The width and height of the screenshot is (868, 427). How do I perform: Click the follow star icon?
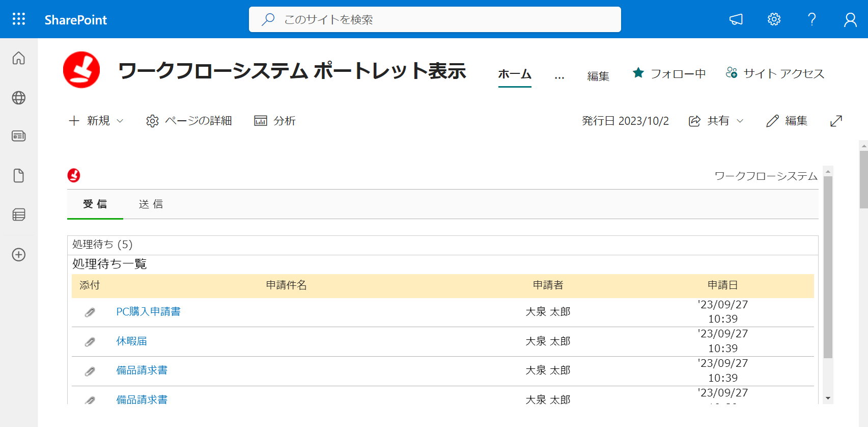tap(638, 73)
